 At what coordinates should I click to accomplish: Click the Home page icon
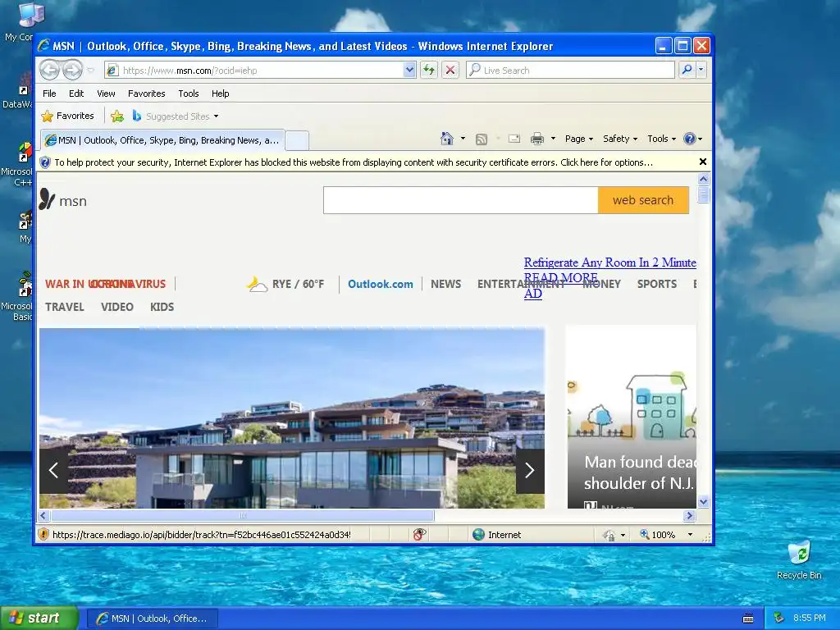447,139
